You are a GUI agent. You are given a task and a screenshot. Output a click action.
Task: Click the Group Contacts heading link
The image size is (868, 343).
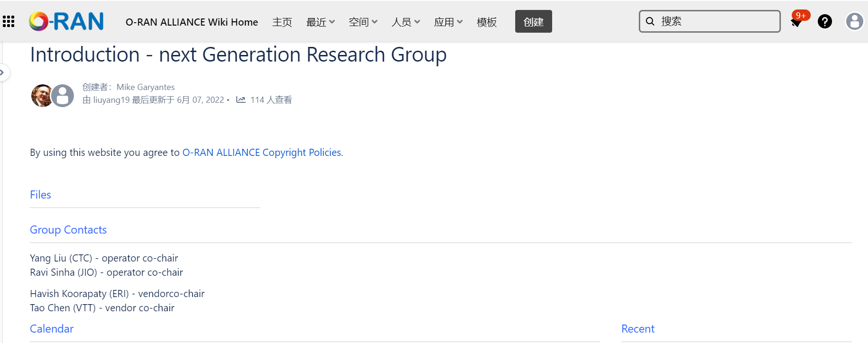click(x=68, y=230)
